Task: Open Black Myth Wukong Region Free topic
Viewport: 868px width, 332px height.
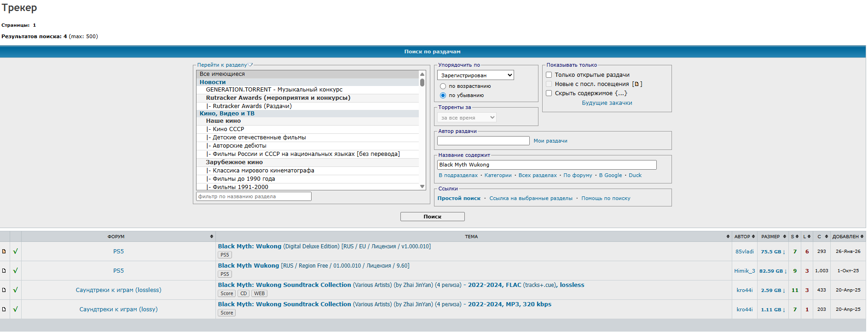Action: 313,266
